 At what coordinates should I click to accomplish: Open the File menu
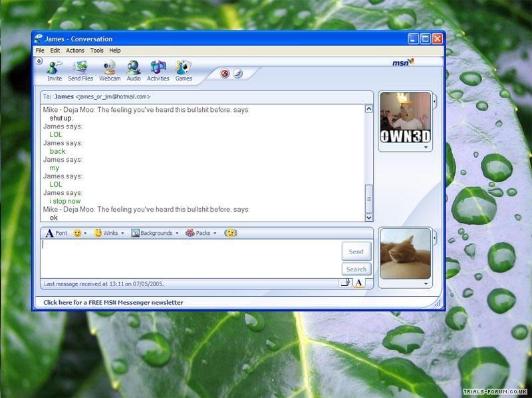40,51
